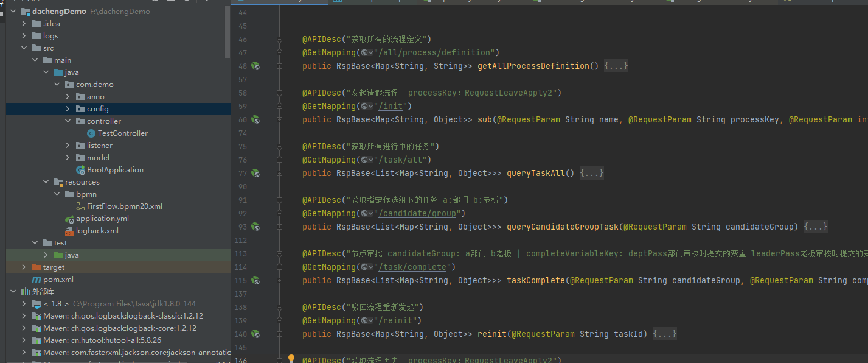Expand the .idea folder node

[x=24, y=24]
